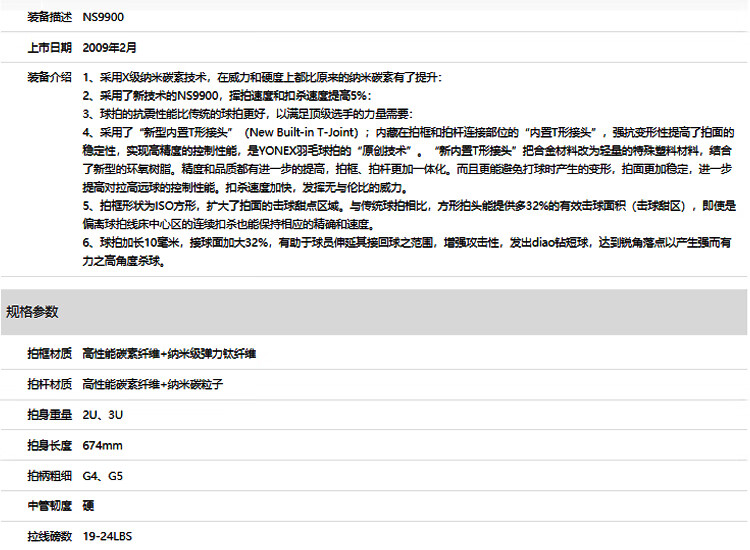
Task: Click the '拍柄粗细' label
Action: tap(49, 476)
